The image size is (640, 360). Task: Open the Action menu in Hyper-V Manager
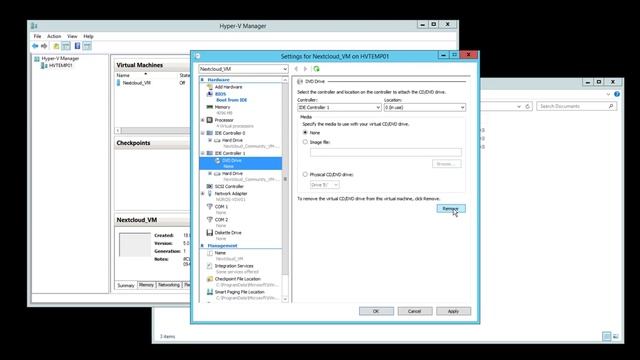click(54, 36)
